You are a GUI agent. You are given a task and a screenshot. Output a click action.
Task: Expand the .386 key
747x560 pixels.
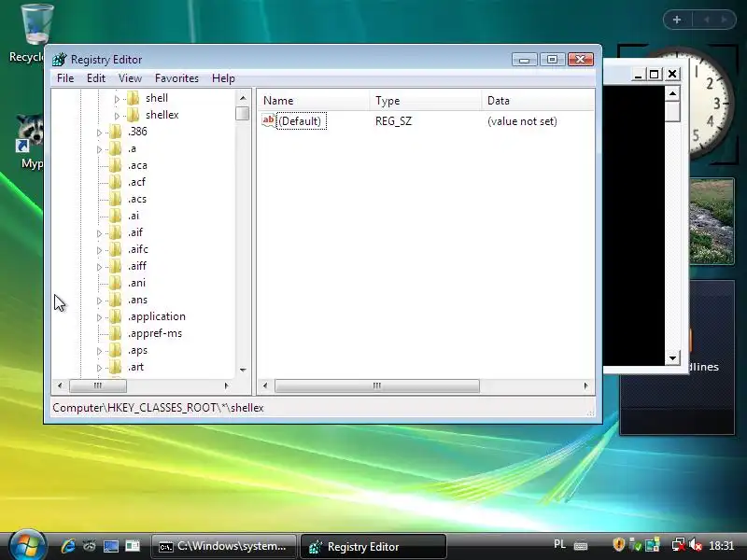99,133
